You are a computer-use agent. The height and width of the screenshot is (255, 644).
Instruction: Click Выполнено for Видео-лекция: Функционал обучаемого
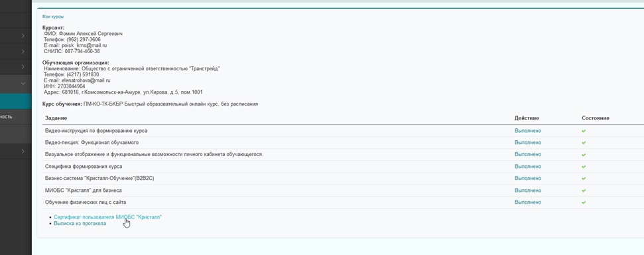(x=528, y=143)
